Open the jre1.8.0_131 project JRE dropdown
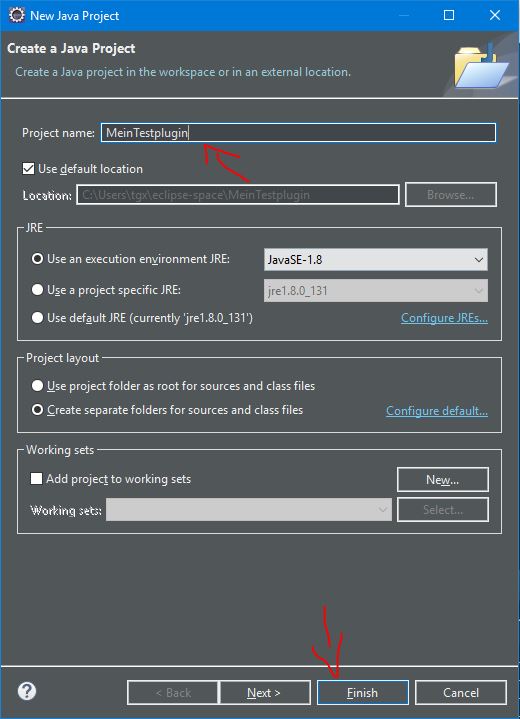Screen dimensions: 520x719 376,290
